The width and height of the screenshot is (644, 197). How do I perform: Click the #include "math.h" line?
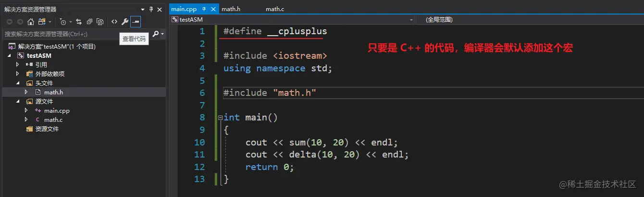point(270,93)
